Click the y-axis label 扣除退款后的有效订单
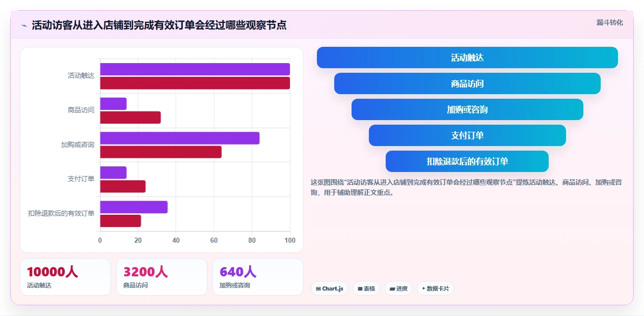Screen dimensions: 644x316 click(61, 213)
